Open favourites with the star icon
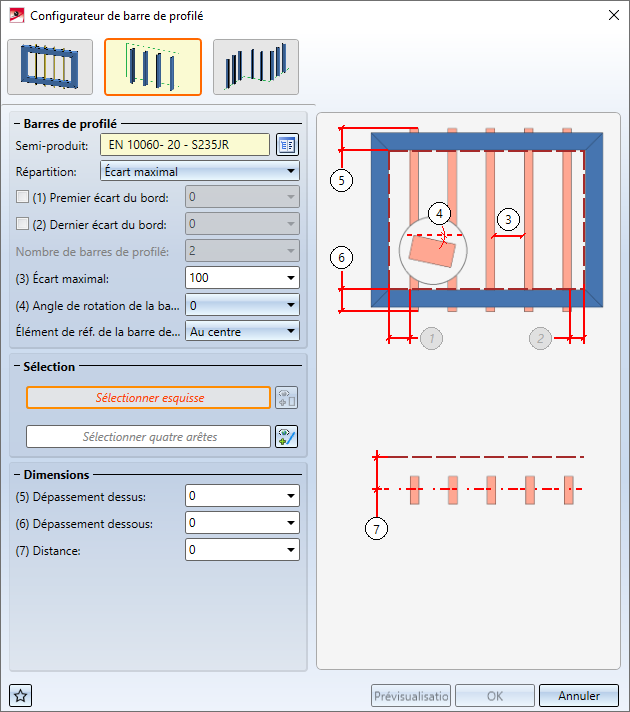Screen dimensions: 630x712 pyautogui.click(x=20, y=696)
